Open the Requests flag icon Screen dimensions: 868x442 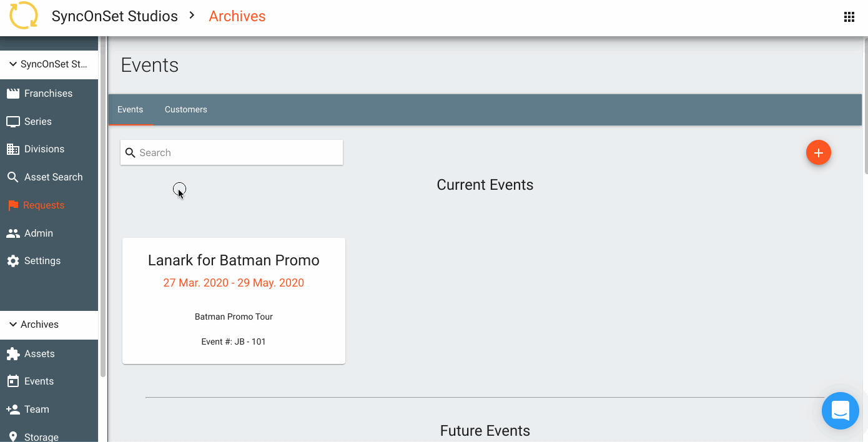pos(12,205)
